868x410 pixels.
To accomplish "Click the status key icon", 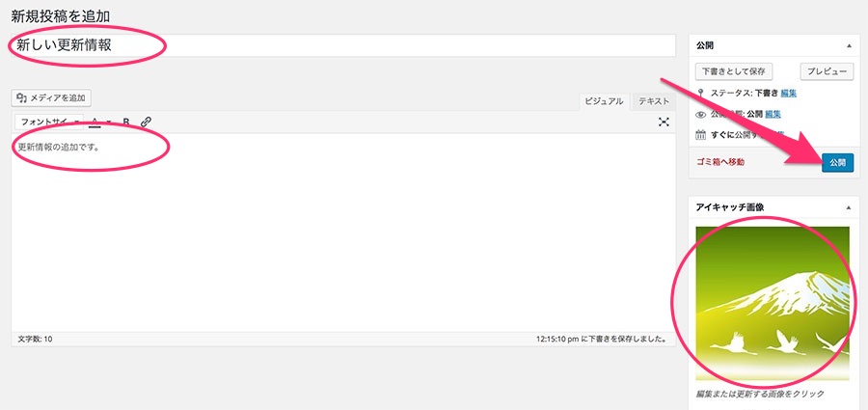I will point(700,93).
